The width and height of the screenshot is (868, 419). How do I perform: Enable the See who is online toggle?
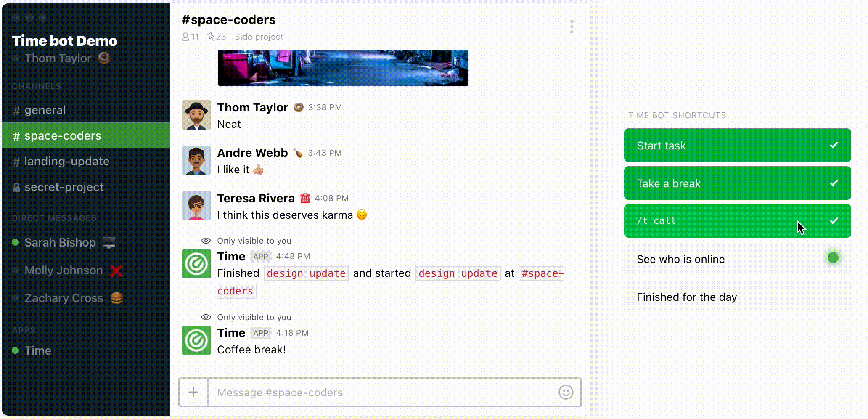(833, 258)
